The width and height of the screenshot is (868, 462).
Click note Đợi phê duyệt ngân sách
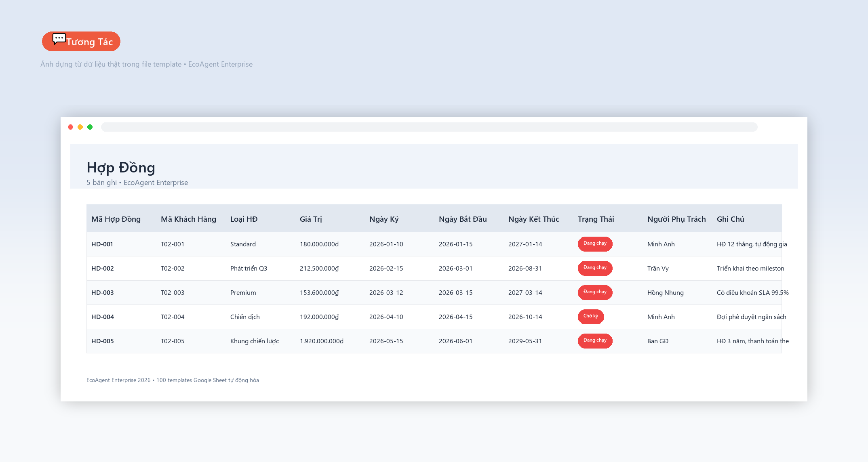click(x=752, y=317)
